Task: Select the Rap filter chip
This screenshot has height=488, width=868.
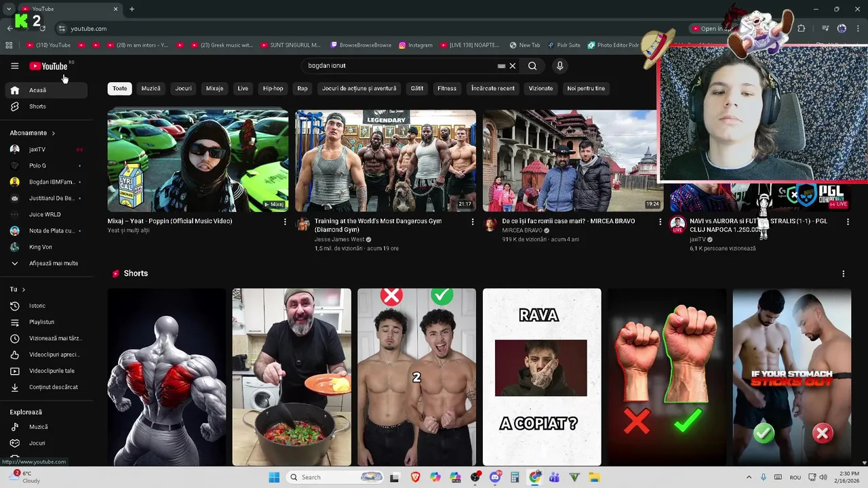Action: pos(302,88)
